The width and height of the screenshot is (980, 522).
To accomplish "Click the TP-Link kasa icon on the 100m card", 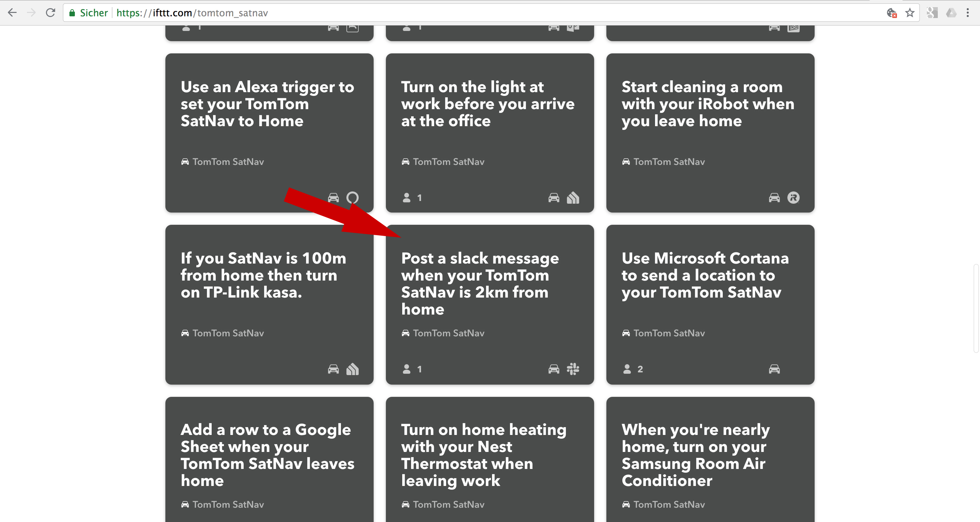I will pyautogui.click(x=352, y=369).
